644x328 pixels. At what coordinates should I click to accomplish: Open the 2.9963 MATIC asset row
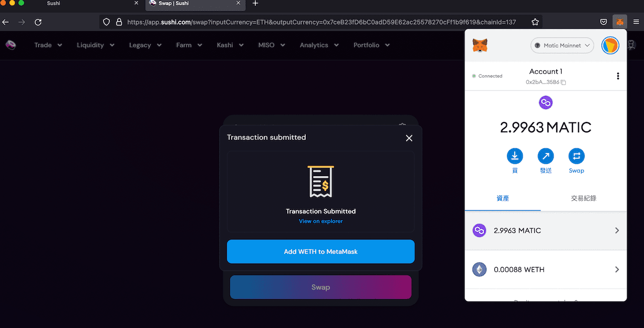[x=546, y=231]
